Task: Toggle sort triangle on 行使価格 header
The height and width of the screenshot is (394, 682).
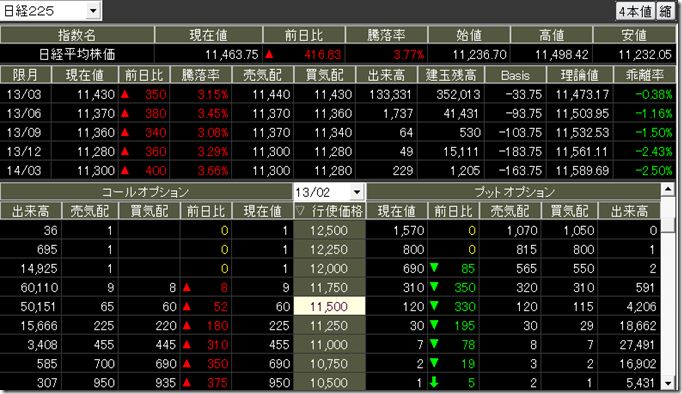Action: point(300,211)
